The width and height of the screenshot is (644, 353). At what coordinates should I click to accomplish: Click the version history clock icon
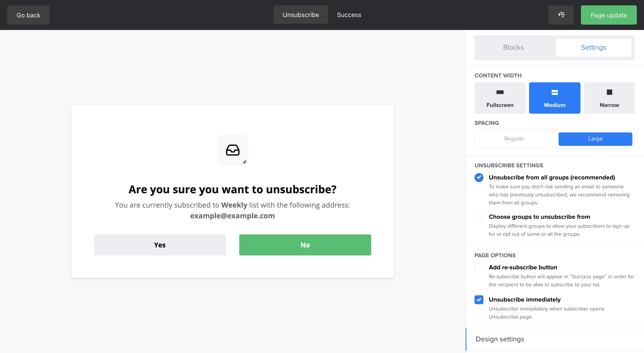tap(561, 15)
